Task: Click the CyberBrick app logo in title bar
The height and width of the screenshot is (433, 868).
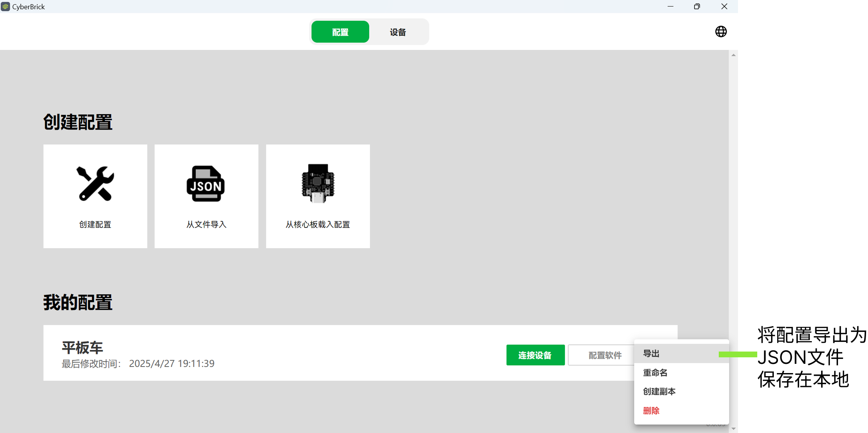Action: [5, 7]
